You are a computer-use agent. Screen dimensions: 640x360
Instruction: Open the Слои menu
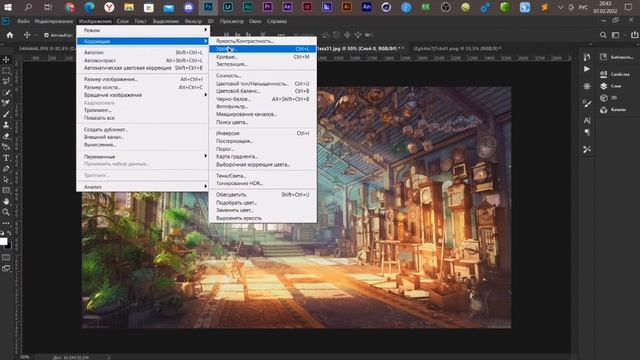122,21
